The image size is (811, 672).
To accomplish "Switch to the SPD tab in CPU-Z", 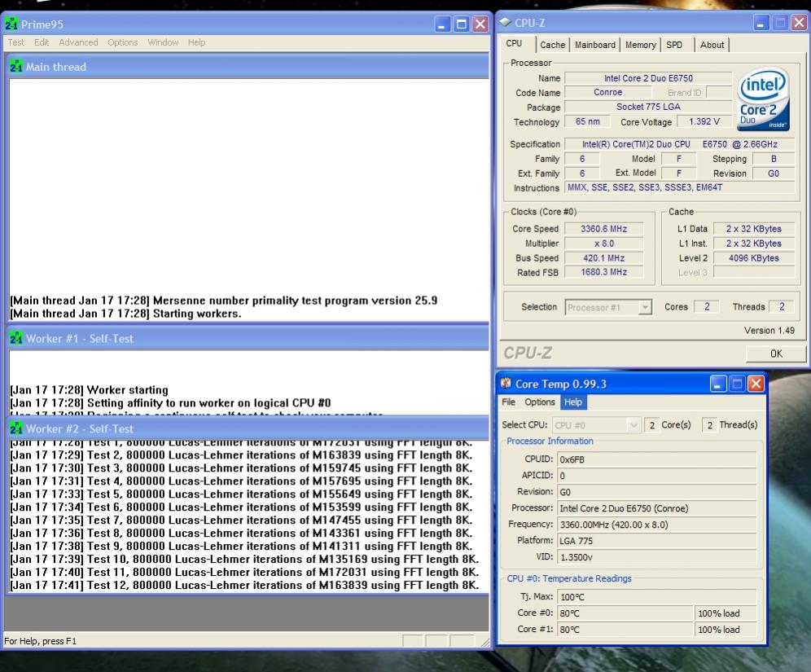I will tap(674, 45).
